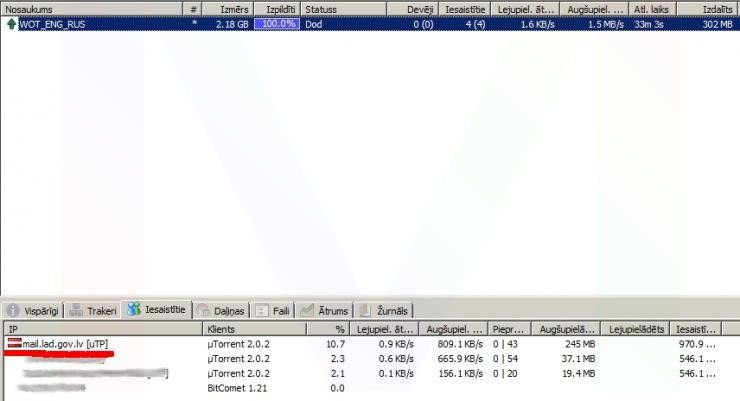Click the 100.0% progress bar of WOT_ENG_RUS
This screenshot has height=401, width=740.
(277, 23)
